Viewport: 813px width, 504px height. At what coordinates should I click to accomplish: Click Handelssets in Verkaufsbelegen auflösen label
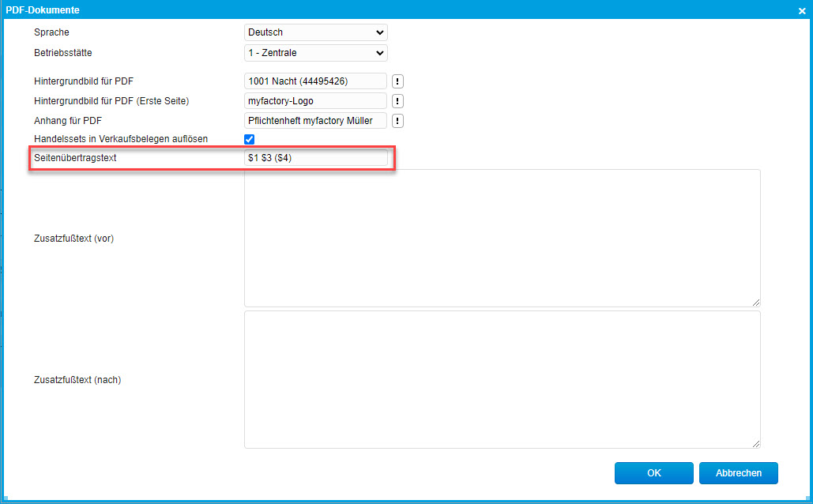pyautogui.click(x=121, y=139)
